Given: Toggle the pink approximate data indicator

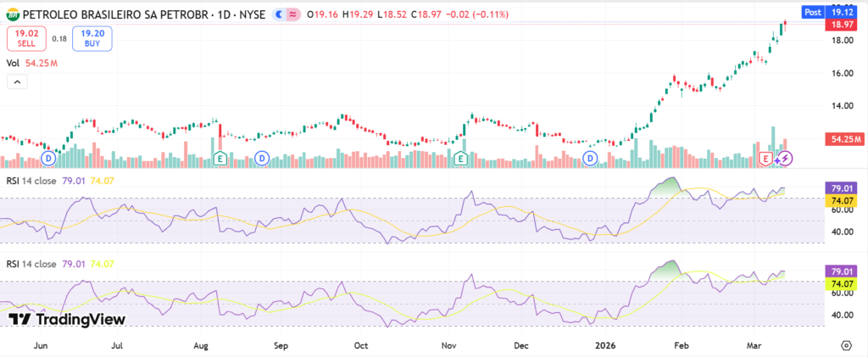Looking at the screenshot, I should (x=293, y=13).
